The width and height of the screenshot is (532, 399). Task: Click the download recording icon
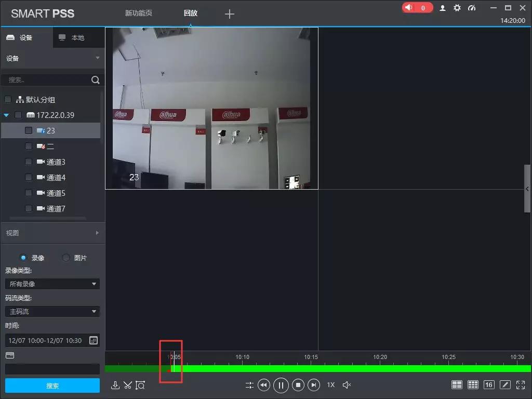[115, 385]
